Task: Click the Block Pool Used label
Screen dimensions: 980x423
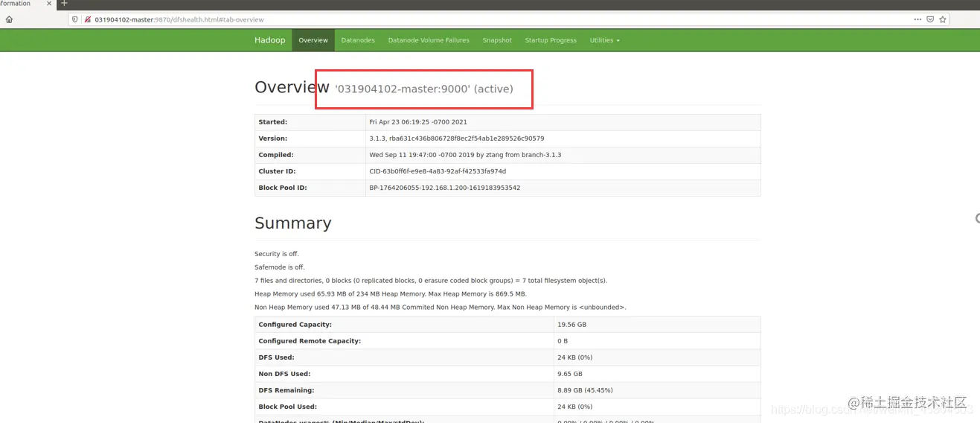Action: [288, 407]
